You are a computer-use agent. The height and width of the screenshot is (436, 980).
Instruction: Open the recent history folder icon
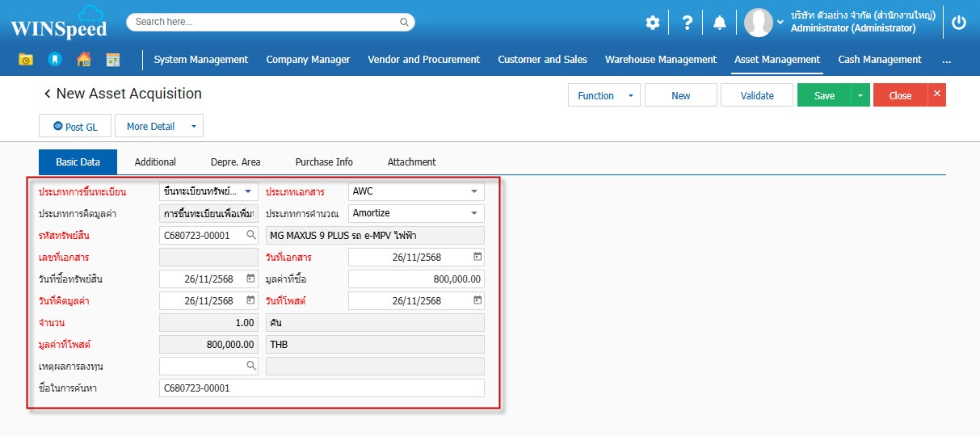26,60
